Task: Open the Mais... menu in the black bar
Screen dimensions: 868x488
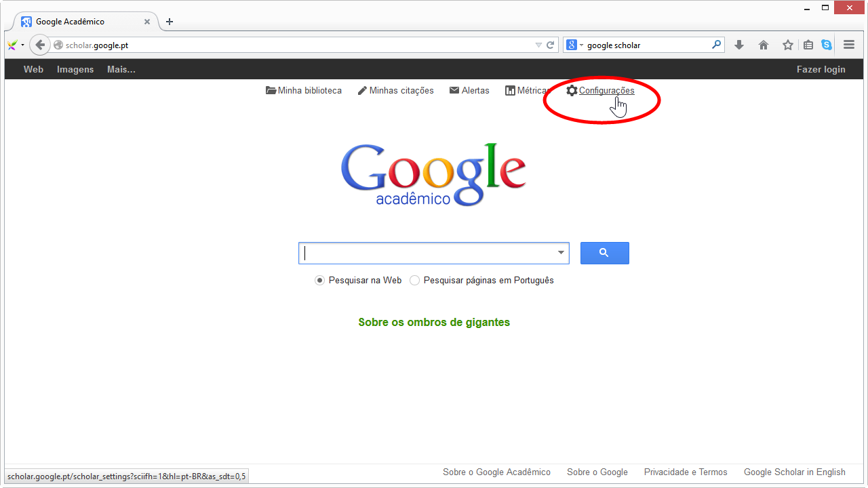Action: (121, 69)
